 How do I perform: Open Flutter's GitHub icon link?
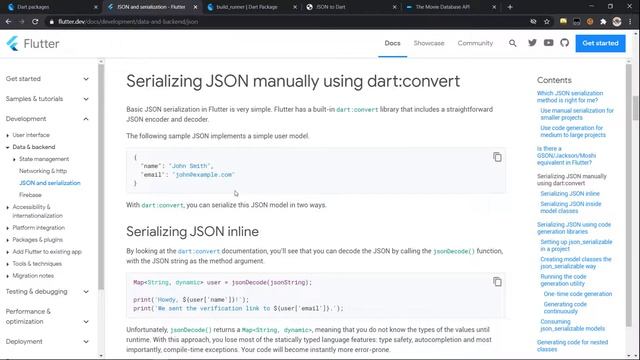coord(564,42)
